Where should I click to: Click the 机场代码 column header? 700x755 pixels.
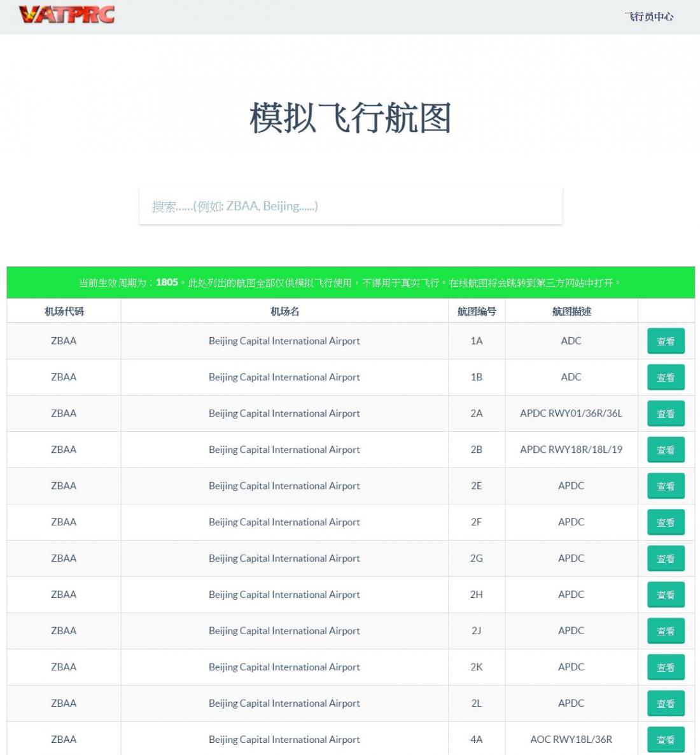tap(64, 312)
